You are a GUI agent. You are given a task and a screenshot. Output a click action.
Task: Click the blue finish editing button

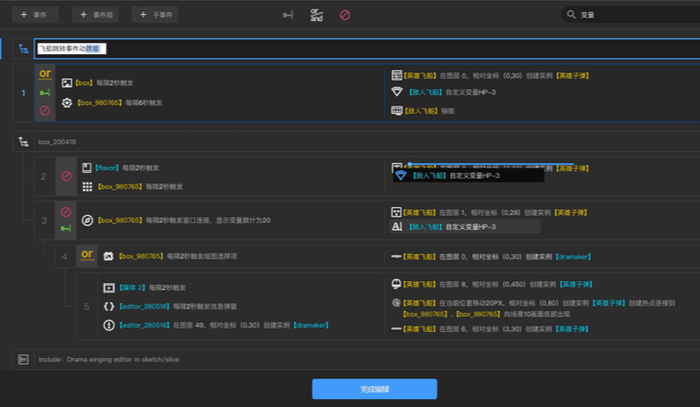(x=375, y=389)
